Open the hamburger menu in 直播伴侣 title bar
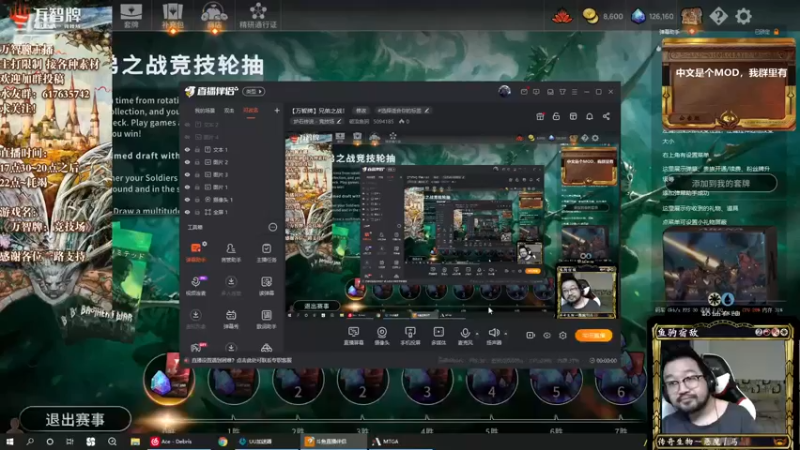 click(574, 92)
